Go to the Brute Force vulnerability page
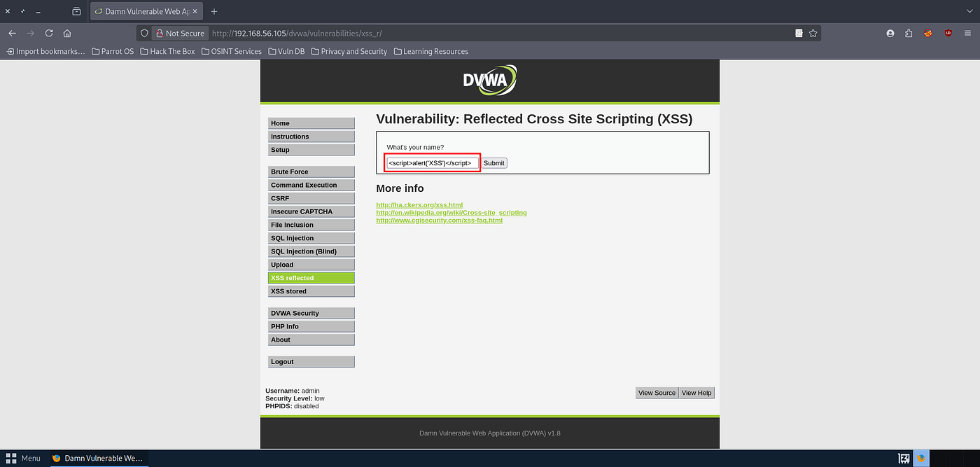This screenshot has width=980, height=467. coord(311,172)
